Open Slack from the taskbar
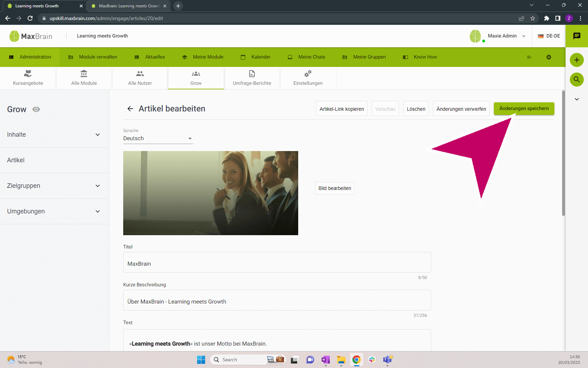Viewport: 588px width, 368px height. click(372, 360)
